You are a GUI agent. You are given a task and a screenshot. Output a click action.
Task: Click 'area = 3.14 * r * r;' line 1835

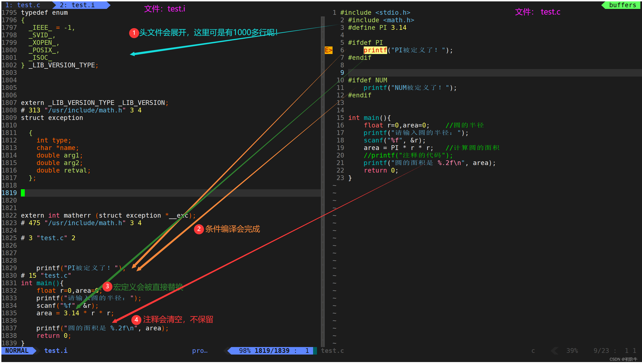click(x=75, y=313)
